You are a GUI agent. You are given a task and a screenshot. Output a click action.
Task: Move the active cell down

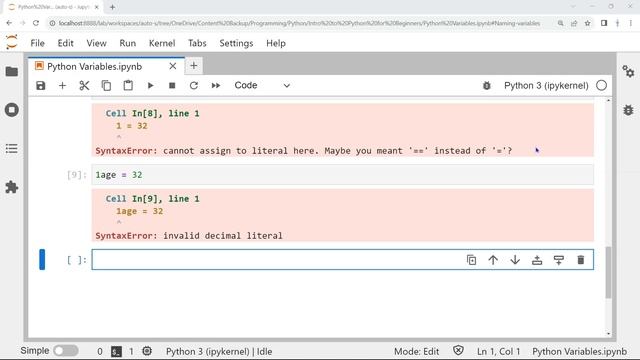click(515, 260)
